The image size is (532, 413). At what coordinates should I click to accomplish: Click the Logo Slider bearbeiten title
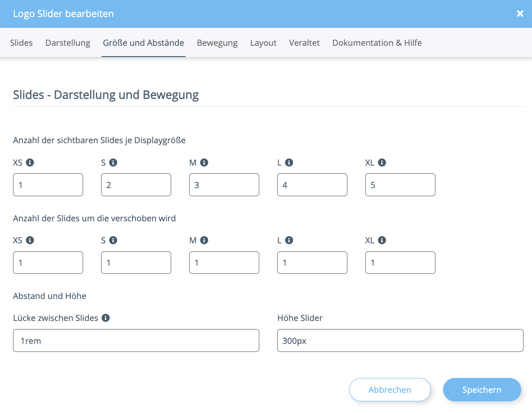tap(63, 13)
